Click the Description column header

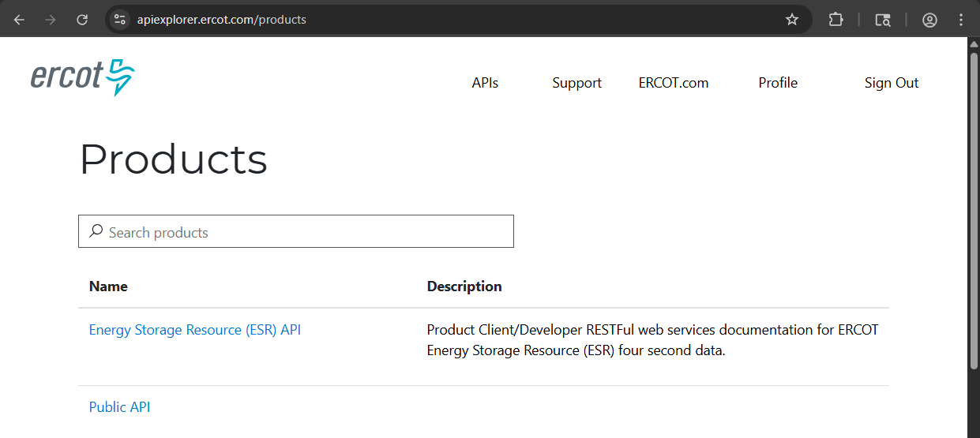pos(464,286)
